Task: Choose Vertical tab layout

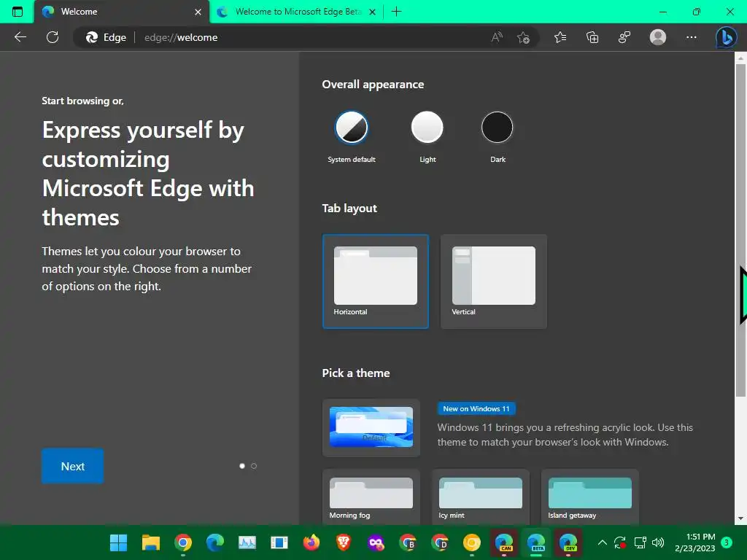Action: pyautogui.click(x=494, y=281)
